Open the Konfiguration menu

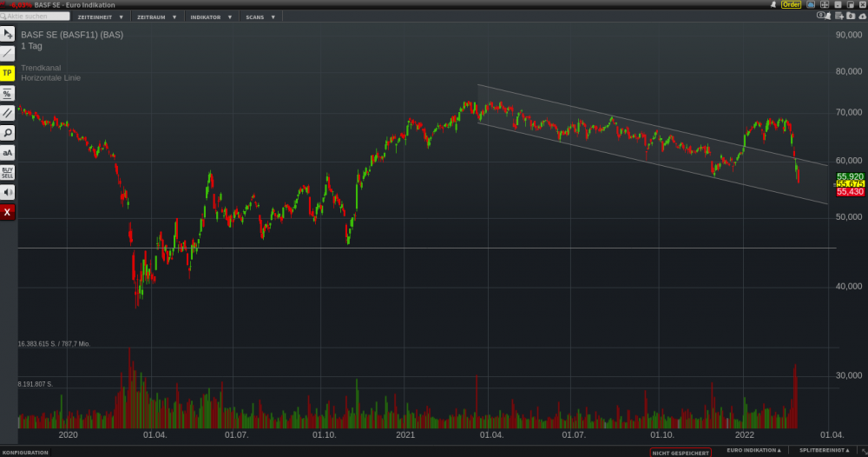pyautogui.click(x=25, y=453)
